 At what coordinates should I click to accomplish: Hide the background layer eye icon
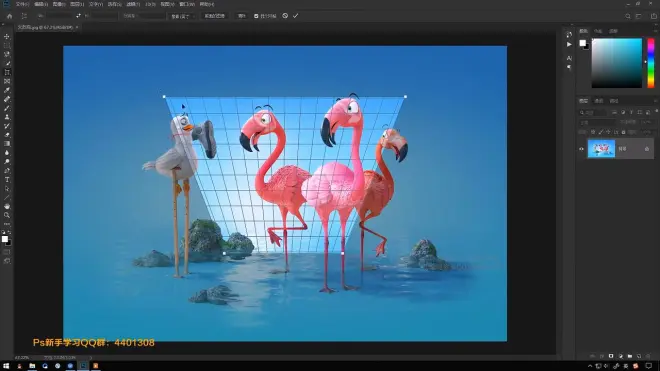(581, 149)
